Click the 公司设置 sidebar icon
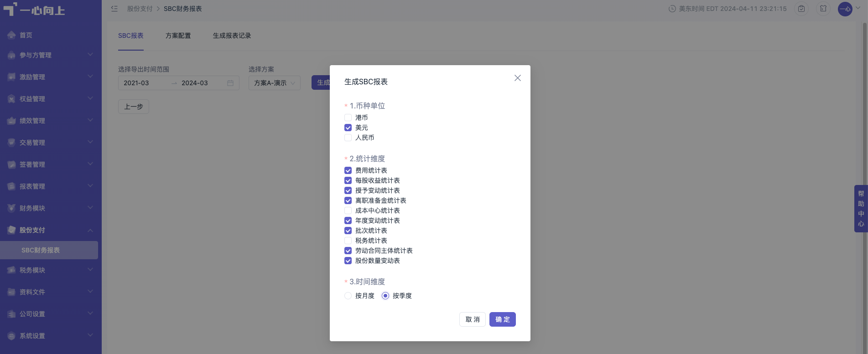The width and height of the screenshot is (868, 354). 11,314
